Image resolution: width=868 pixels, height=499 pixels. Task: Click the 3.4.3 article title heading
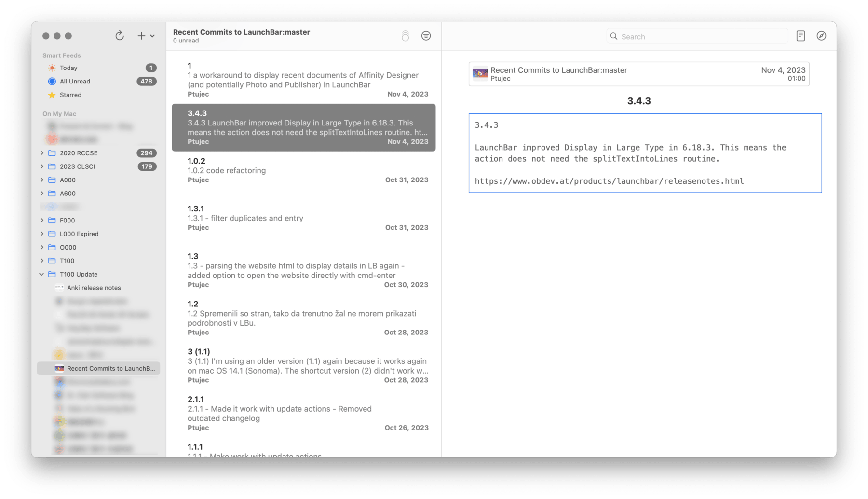click(639, 101)
